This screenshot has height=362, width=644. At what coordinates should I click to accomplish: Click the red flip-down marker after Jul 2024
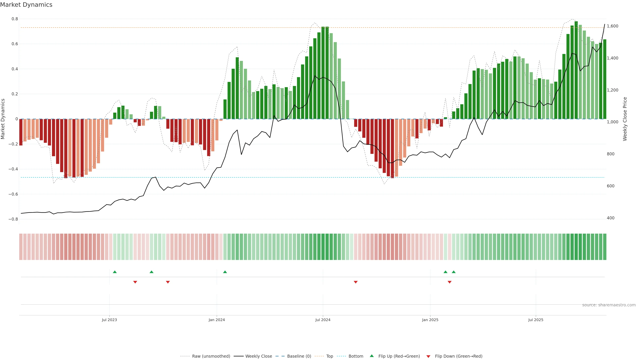point(356,282)
